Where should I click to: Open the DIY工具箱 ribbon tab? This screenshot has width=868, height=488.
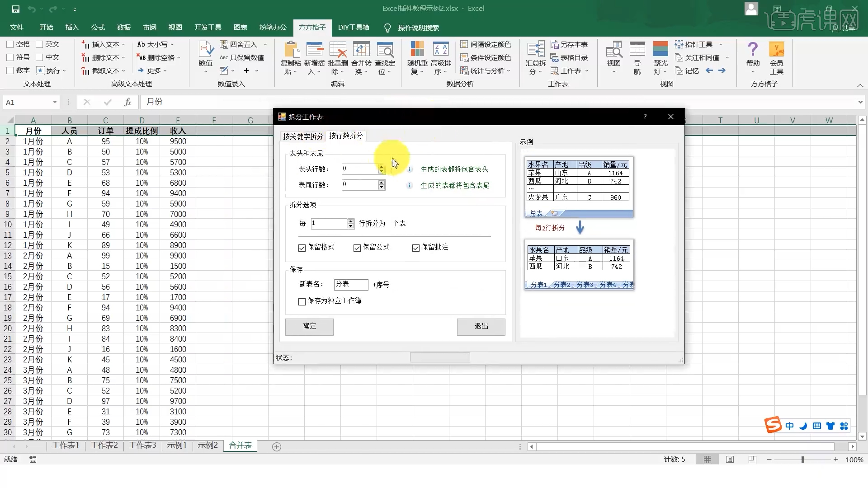point(354,28)
